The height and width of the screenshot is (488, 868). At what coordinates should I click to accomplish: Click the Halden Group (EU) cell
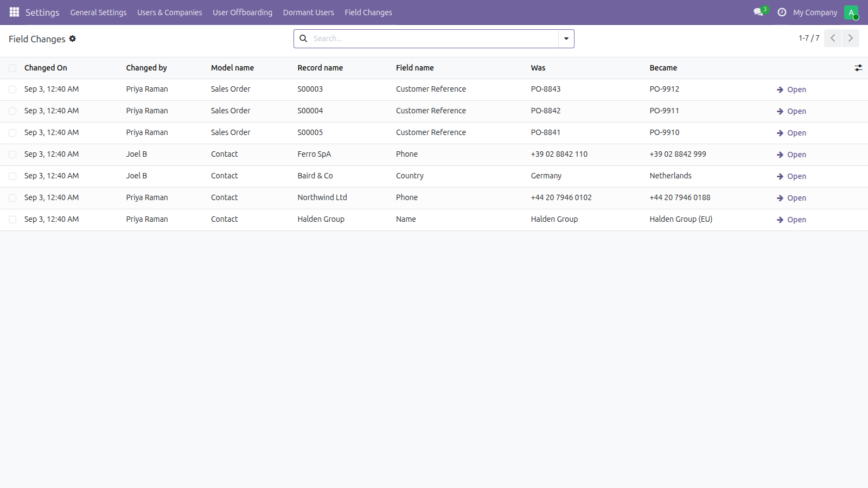click(x=681, y=219)
